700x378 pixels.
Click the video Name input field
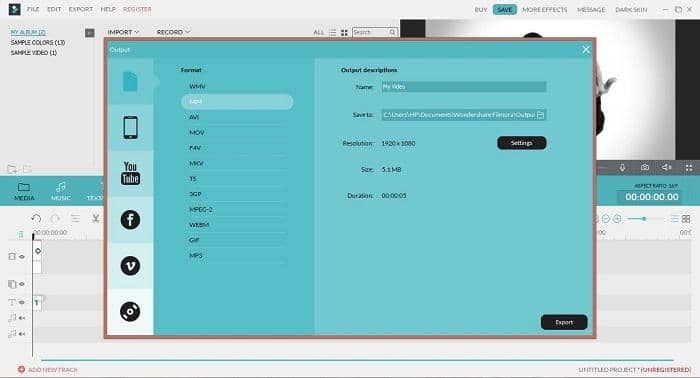coord(463,87)
